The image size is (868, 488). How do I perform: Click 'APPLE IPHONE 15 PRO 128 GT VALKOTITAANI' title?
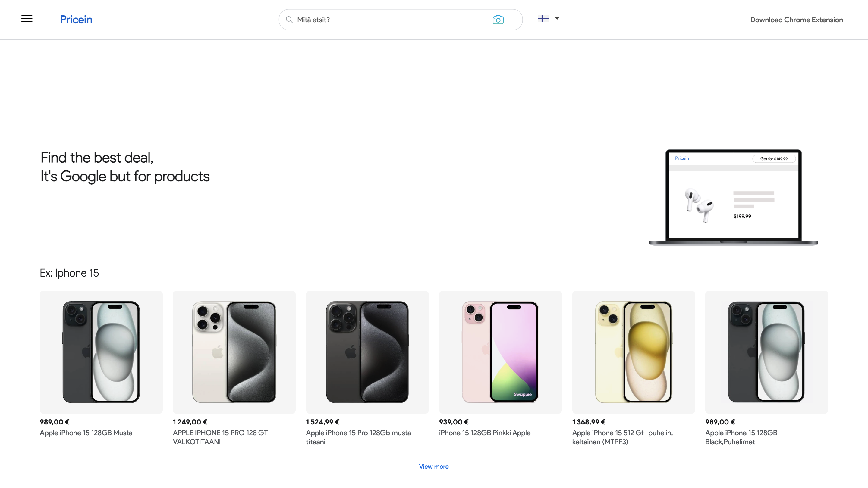[x=220, y=437]
